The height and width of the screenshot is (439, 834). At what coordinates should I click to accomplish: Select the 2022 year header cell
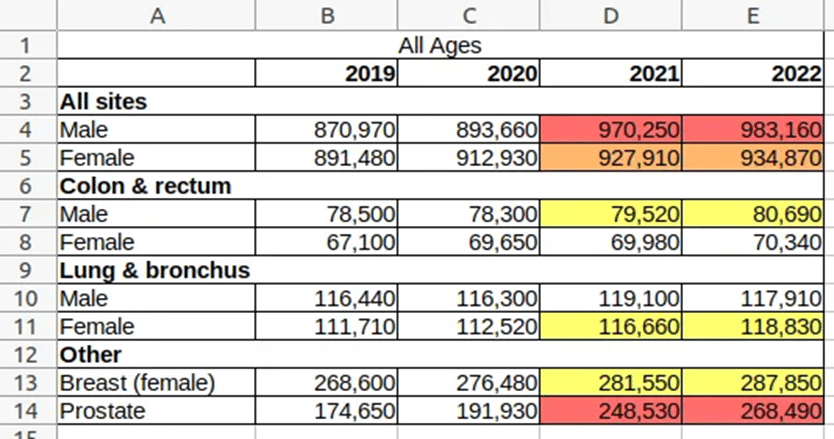pyautogui.click(x=753, y=73)
